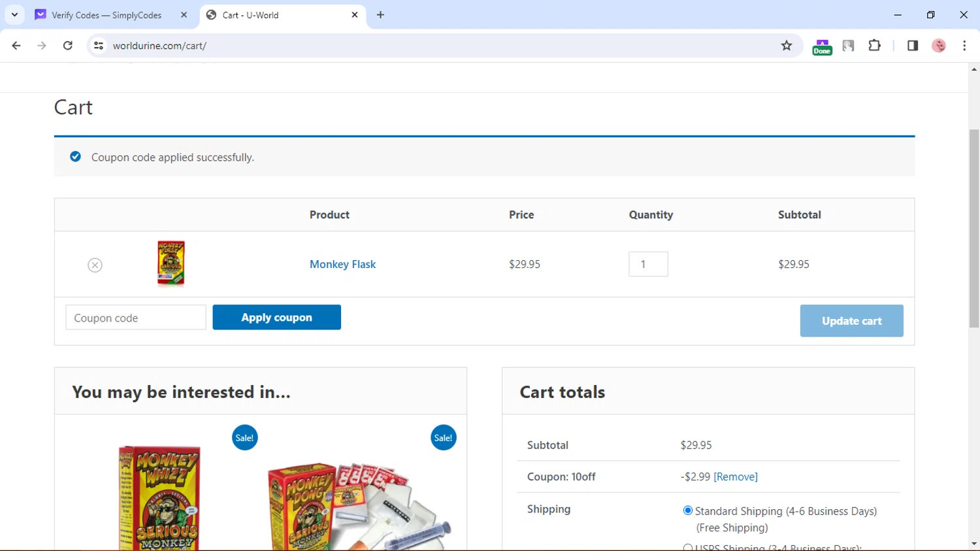Image resolution: width=980 pixels, height=551 pixels.
Task: Minimize the browser window
Action: [898, 15]
